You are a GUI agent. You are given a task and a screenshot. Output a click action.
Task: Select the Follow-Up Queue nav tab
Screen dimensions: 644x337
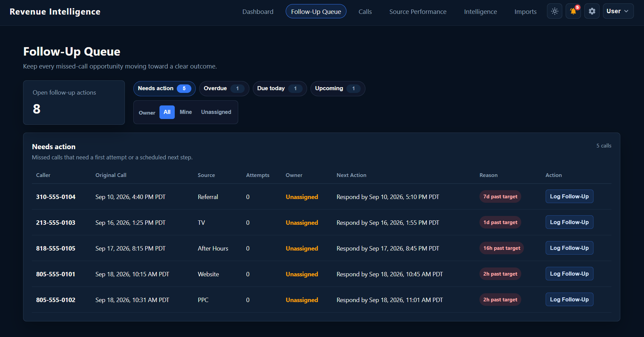[316, 12]
